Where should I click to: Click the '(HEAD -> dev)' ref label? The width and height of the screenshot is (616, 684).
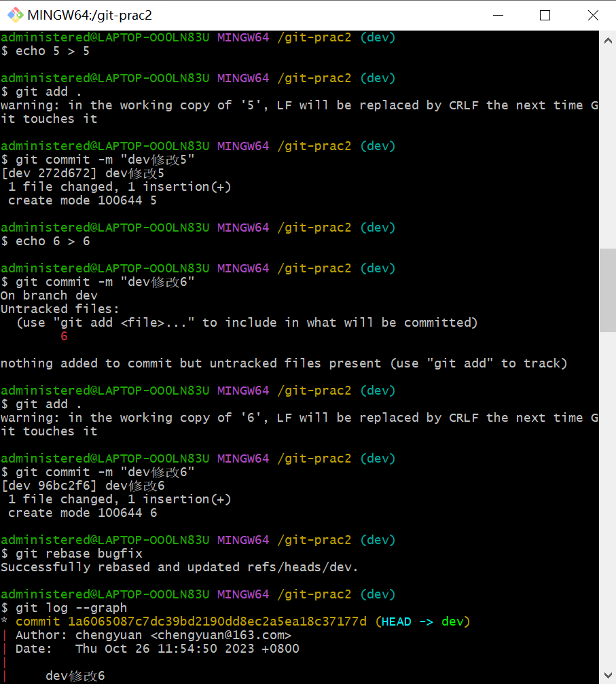click(422, 622)
